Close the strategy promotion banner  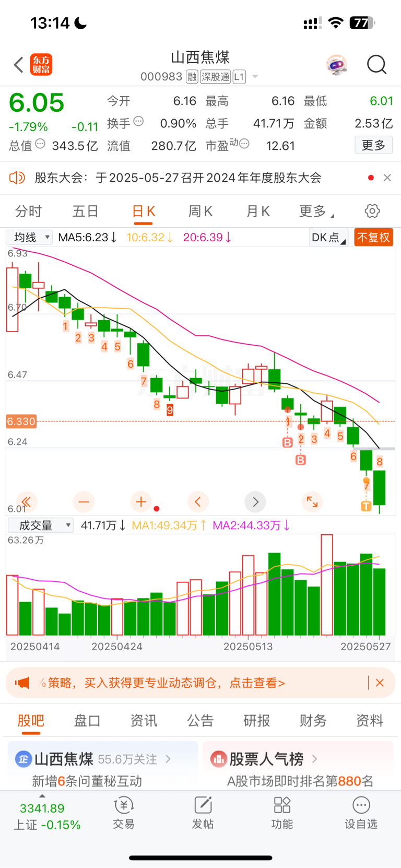[x=380, y=683]
